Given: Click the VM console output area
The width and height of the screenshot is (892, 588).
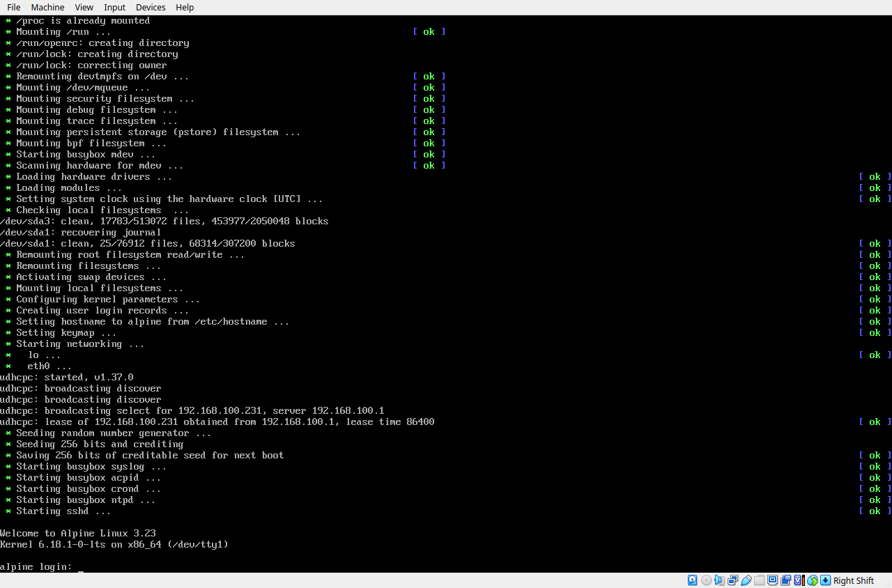Looking at the screenshot, I should pos(446,293).
